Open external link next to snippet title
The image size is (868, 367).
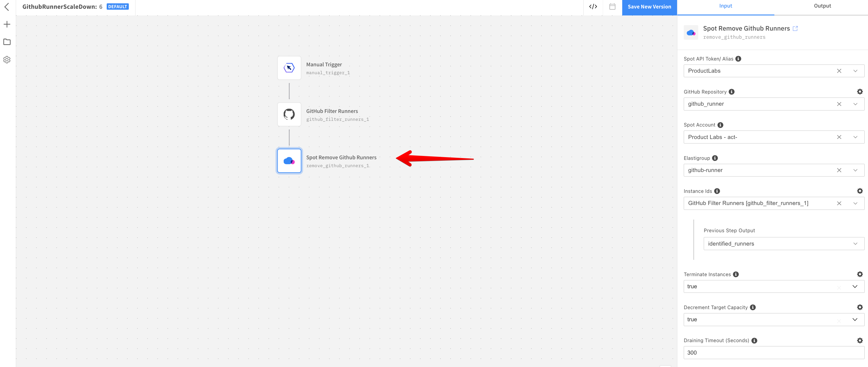[795, 29]
